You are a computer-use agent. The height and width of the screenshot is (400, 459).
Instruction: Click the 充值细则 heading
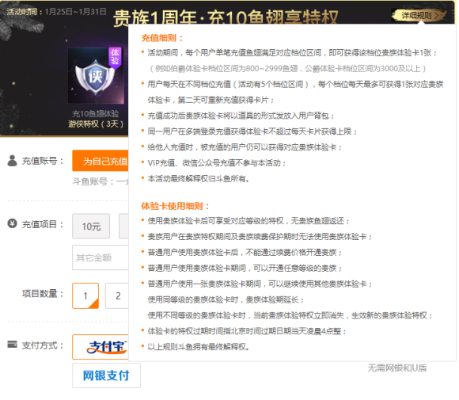tap(162, 38)
